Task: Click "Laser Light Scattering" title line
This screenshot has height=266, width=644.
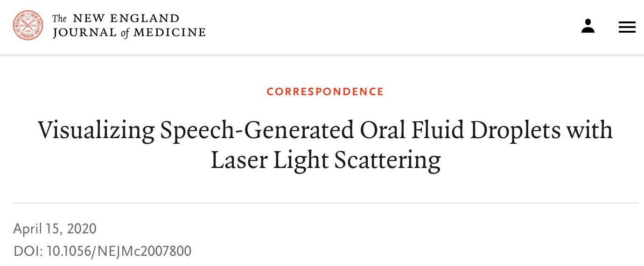Action: pos(325,160)
